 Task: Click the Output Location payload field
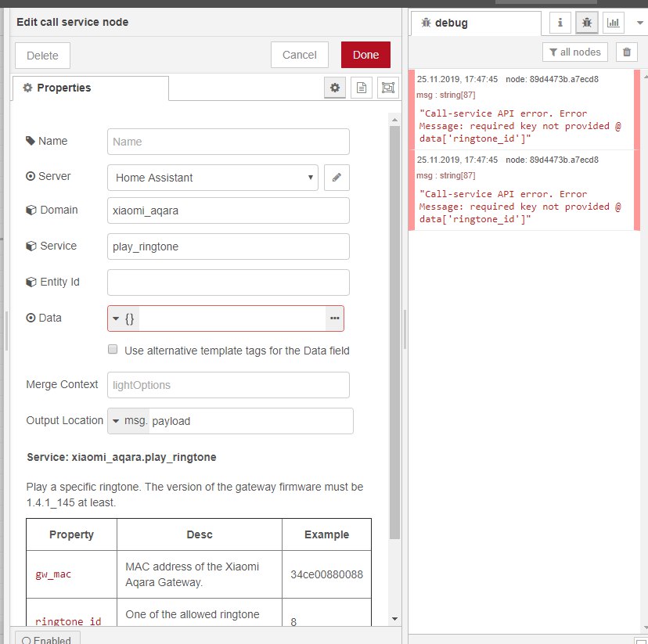coord(251,421)
